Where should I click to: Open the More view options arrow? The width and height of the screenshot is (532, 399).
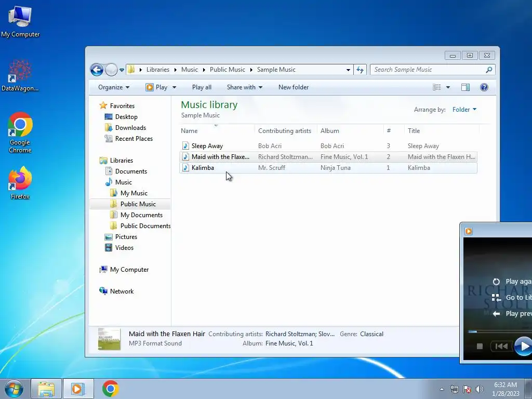(448, 87)
